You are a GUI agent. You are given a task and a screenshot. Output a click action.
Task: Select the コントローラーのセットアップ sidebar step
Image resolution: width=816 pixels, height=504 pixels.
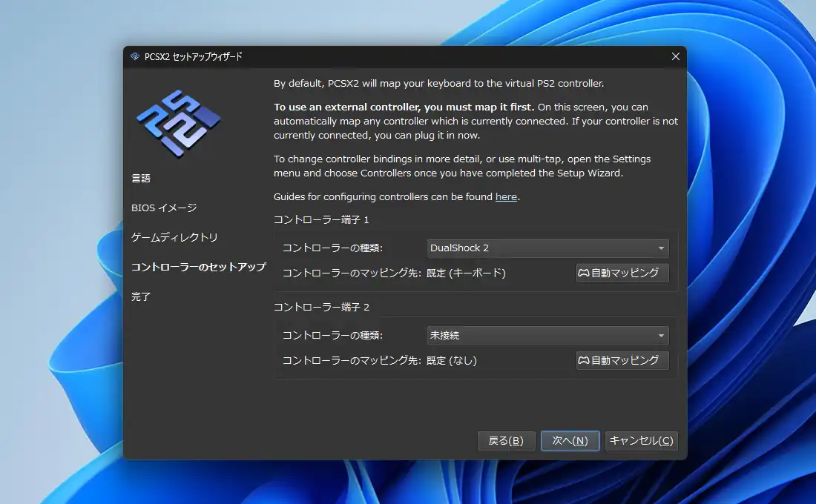[198, 267]
